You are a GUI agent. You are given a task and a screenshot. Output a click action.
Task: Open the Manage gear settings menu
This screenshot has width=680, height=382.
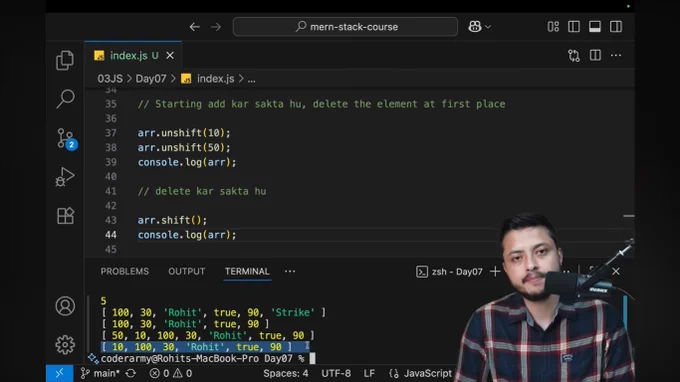click(x=65, y=344)
